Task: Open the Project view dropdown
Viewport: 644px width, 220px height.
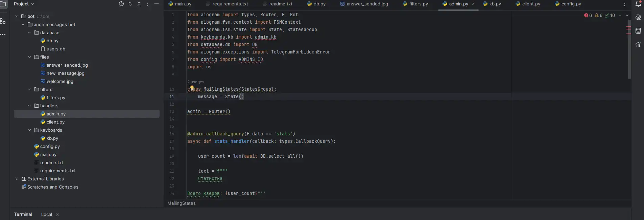Action: pyautogui.click(x=24, y=4)
